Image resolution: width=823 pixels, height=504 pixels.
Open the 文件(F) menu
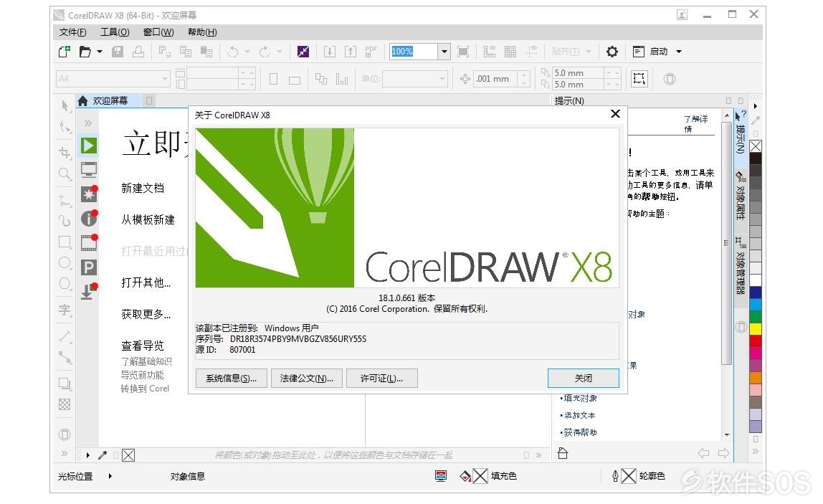click(73, 32)
